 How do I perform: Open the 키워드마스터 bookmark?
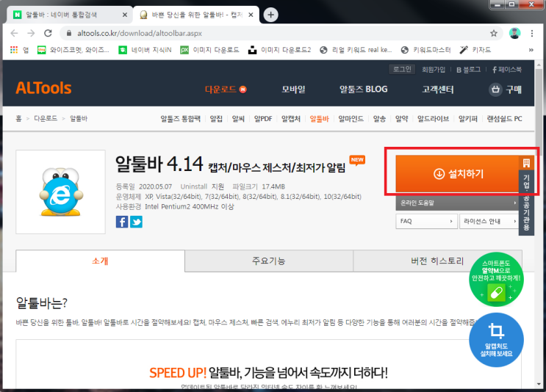(x=426, y=50)
